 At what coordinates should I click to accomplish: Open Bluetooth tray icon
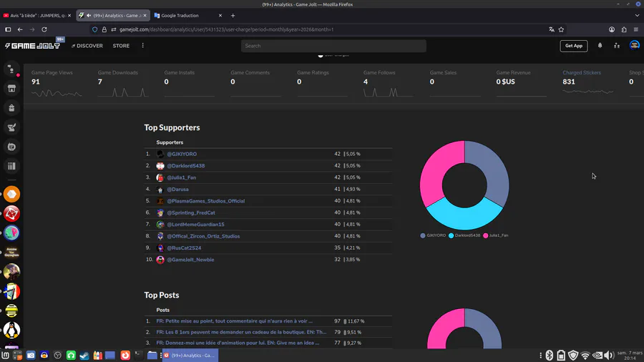point(549,356)
